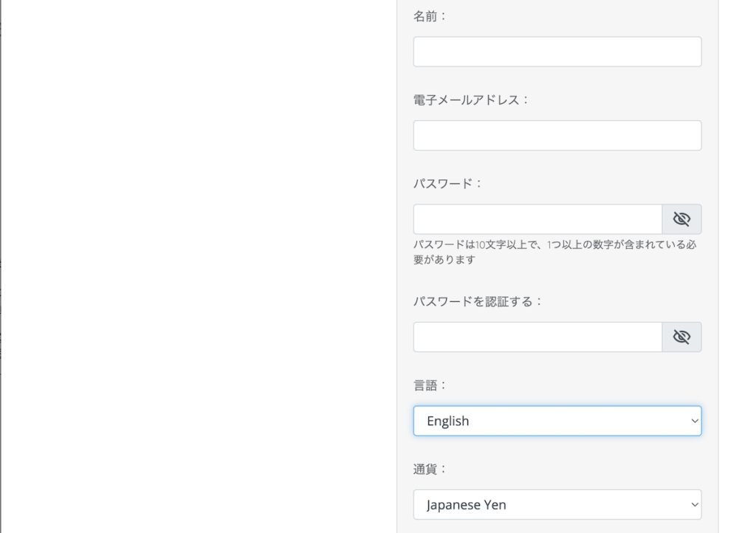Image resolution: width=756 pixels, height=533 pixels.
Task: Select the eye icon beside the password input
Action: click(681, 219)
